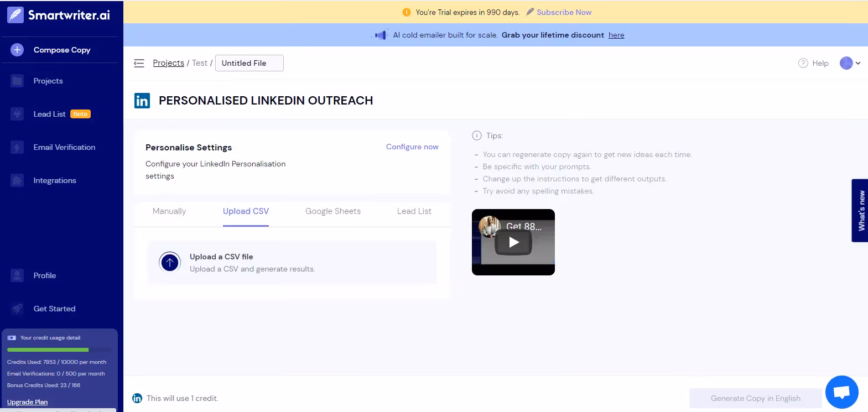Open Compose Copy in the sidebar

[x=62, y=50]
